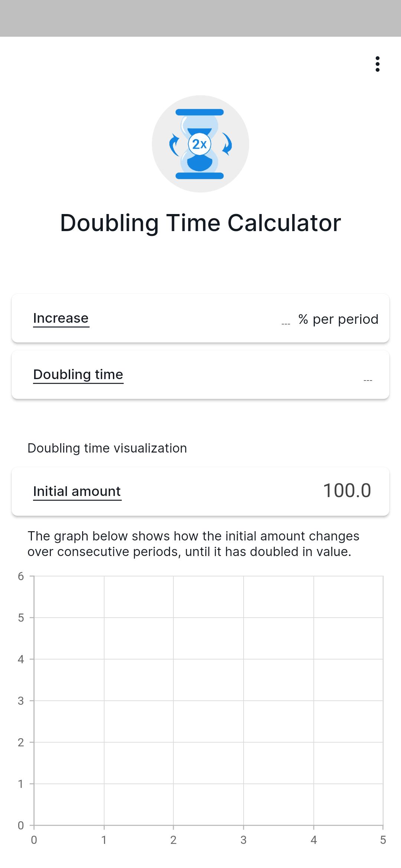401x868 pixels.
Task: Edit the Initial amount value 100.0
Action: click(x=347, y=491)
